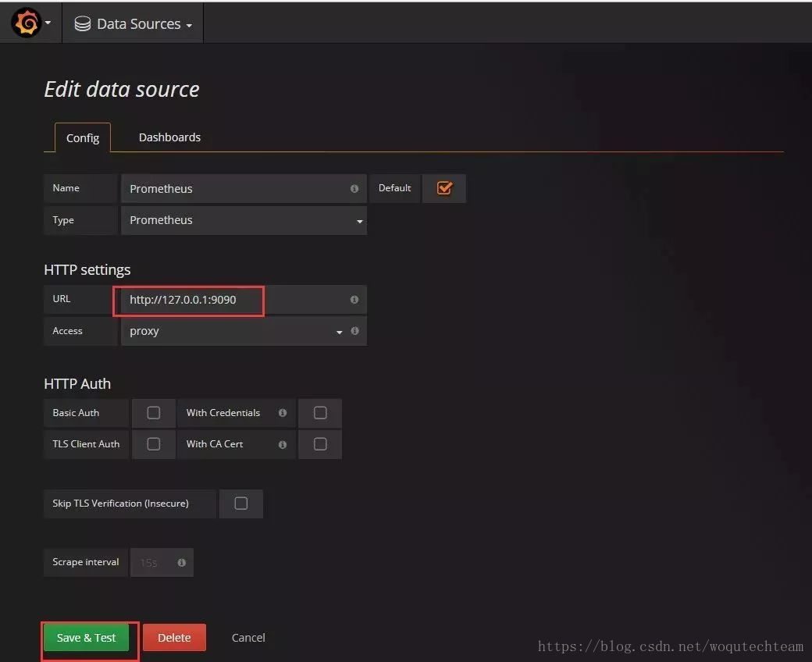This screenshot has height=662, width=812.
Task: Click the Save & Test button
Action: [86, 638]
